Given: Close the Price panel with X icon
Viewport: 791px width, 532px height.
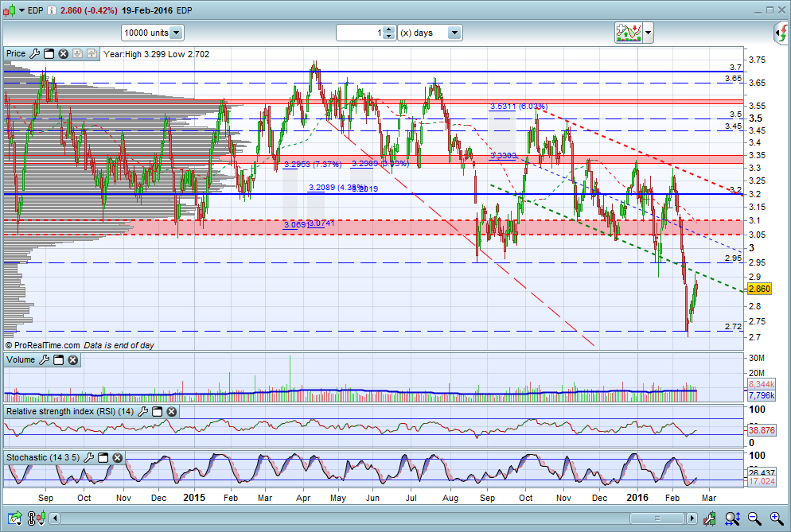Looking at the screenshot, I should pos(63,54).
